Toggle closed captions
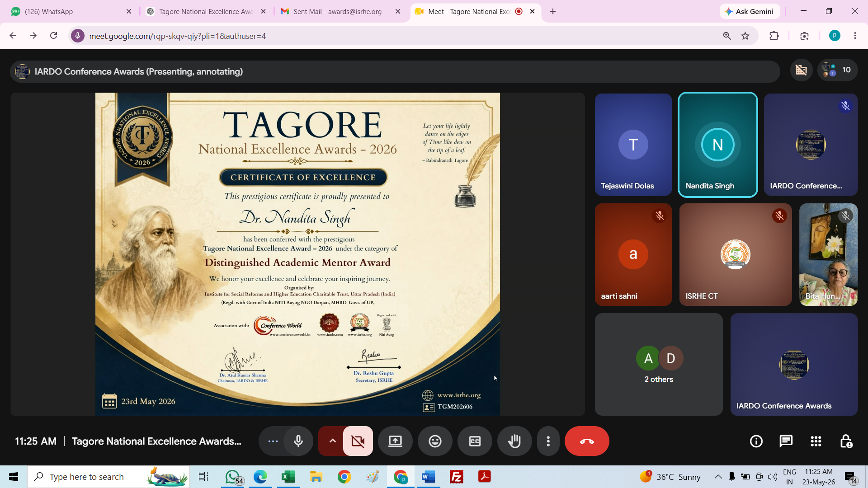 coord(475,441)
